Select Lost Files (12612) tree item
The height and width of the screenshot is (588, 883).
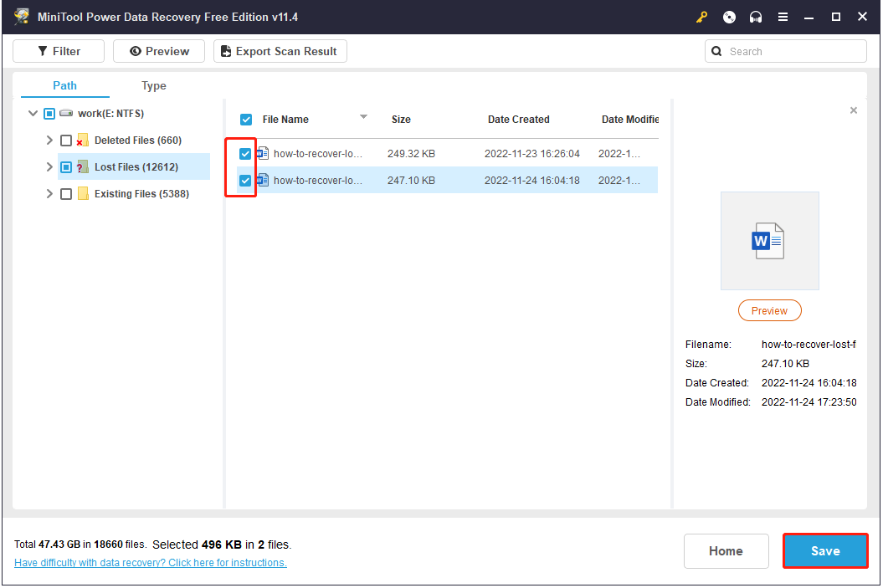(136, 167)
